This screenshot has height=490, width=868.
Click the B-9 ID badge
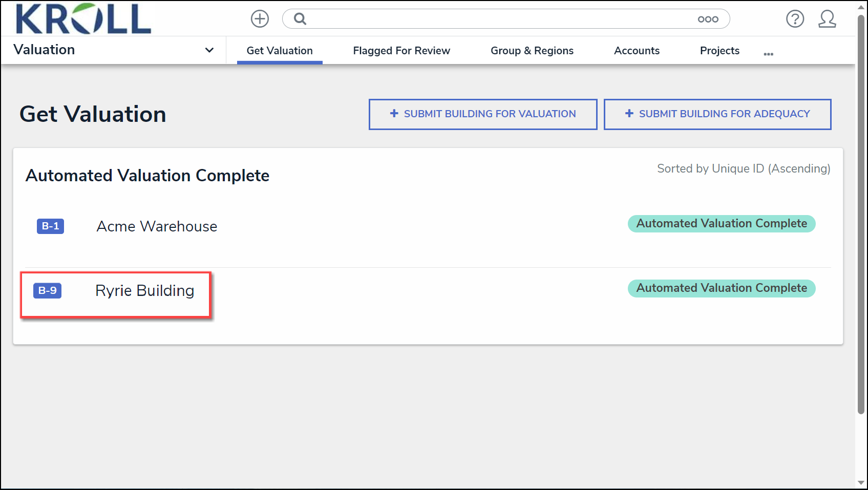pos(47,290)
